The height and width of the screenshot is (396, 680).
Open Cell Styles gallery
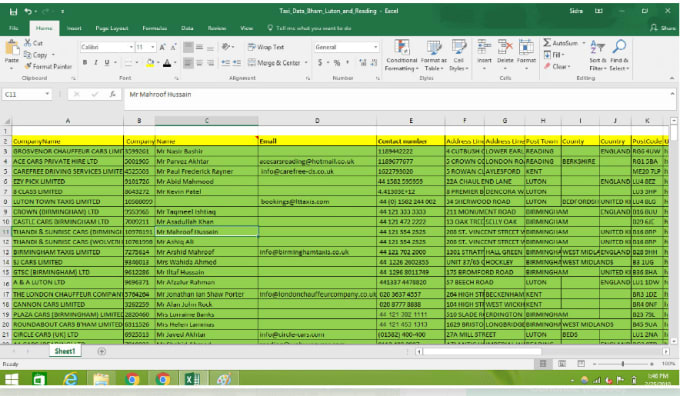point(458,55)
